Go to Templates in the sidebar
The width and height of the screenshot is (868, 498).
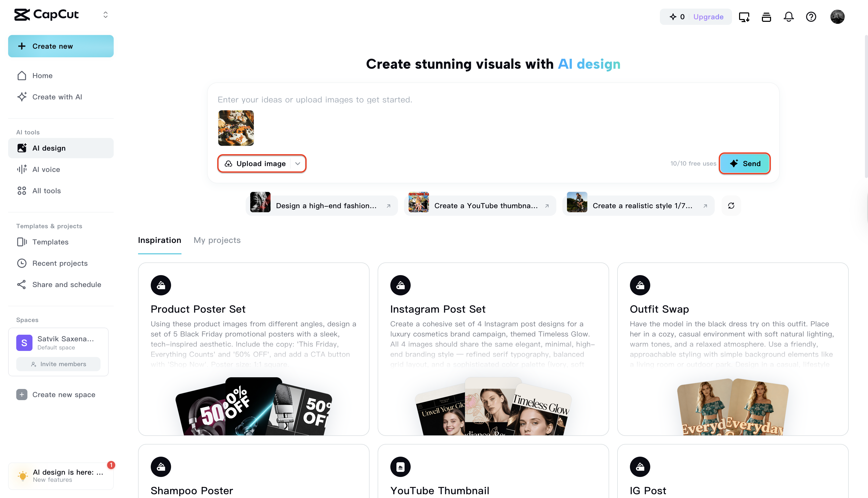[50, 242]
